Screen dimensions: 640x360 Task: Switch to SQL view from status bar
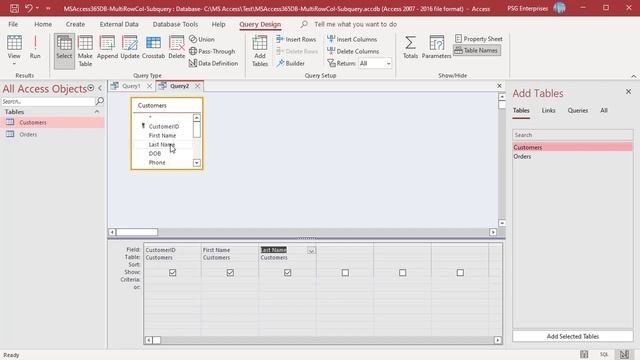604,355
